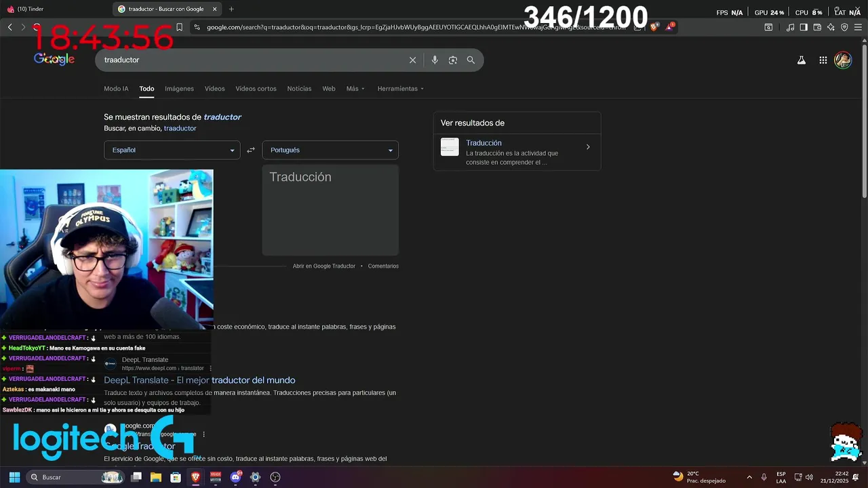Open options for the DeepL result
Screen dimensions: 868x488
click(x=211, y=368)
